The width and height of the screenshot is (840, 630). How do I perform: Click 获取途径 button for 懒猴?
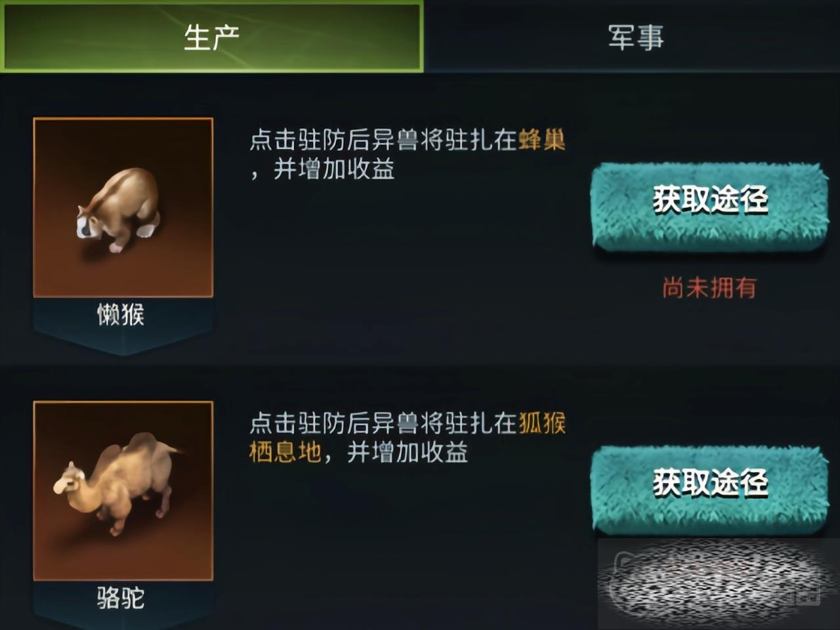coord(709,207)
